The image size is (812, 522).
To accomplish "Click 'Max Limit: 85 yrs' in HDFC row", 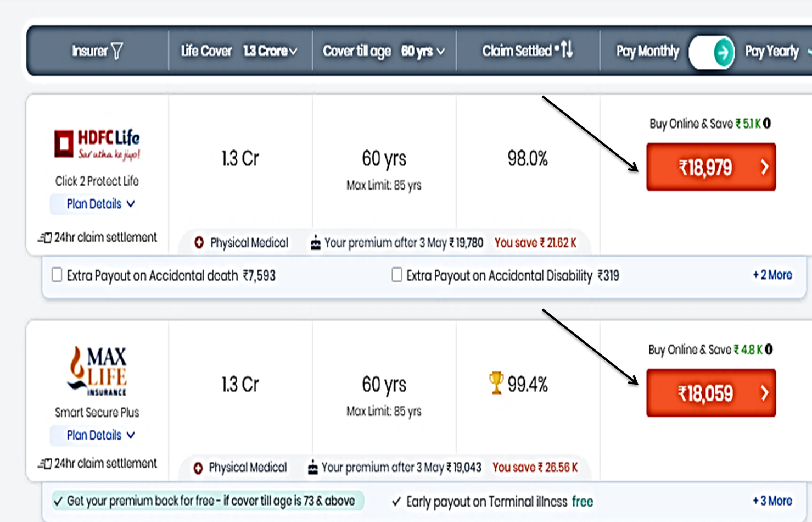I will pyautogui.click(x=384, y=185).
